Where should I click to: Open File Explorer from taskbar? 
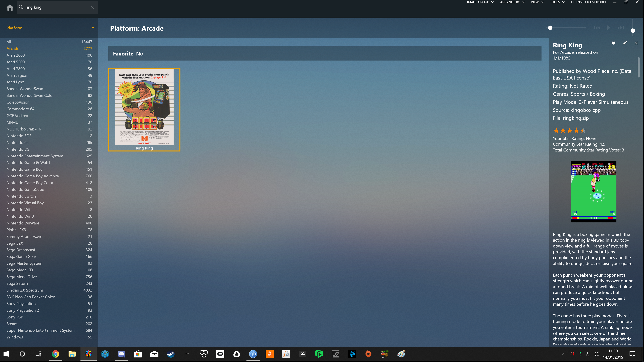[72, 354]
